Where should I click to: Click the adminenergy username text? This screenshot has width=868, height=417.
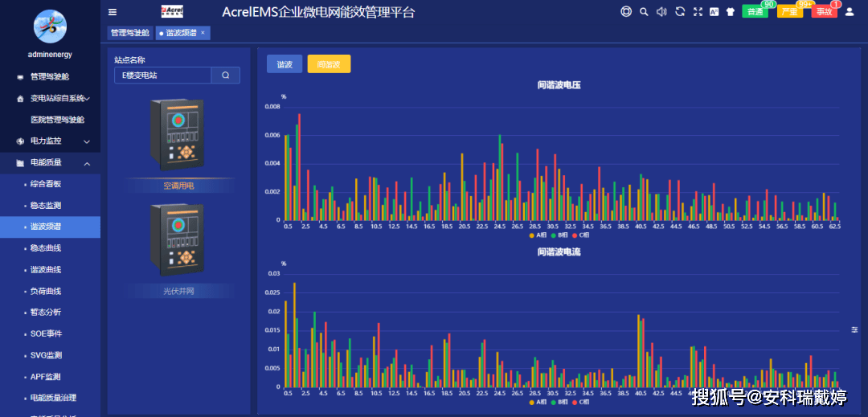(51, 55)
